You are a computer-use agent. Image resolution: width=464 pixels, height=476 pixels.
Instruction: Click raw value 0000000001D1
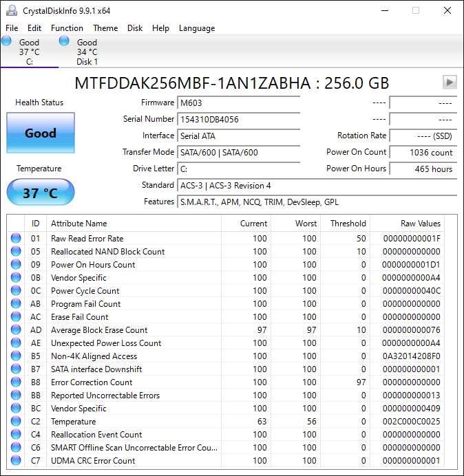[411, 264]
